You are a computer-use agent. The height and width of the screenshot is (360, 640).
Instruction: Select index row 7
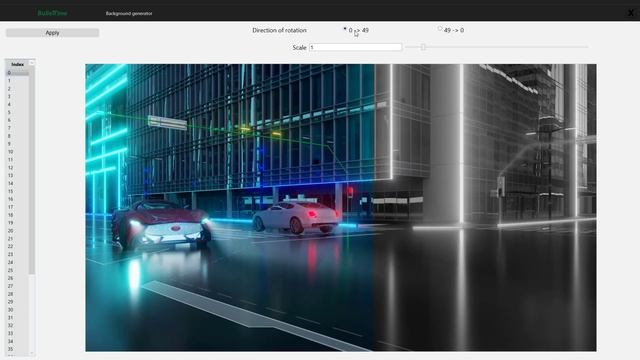tap(17, 128)
